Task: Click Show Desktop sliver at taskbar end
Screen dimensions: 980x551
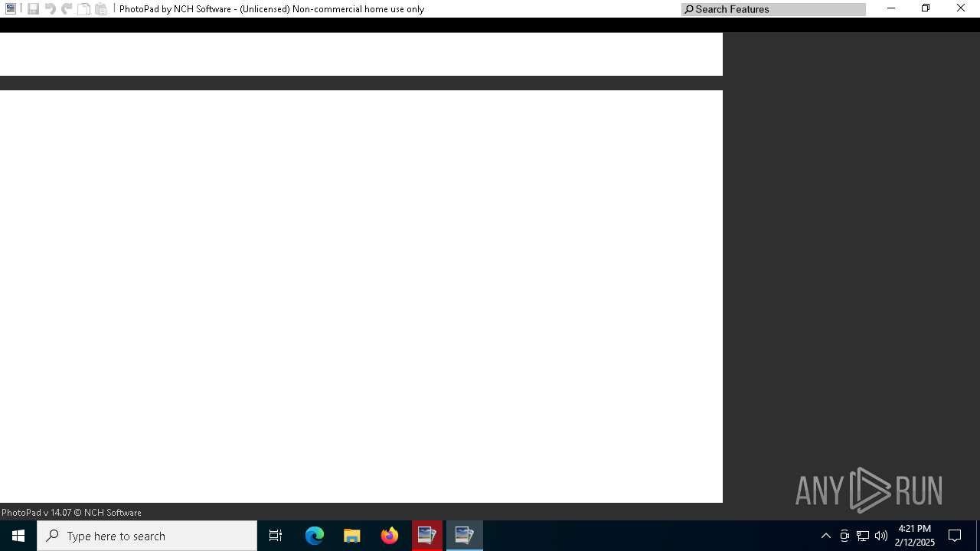Action: (978, 536)
